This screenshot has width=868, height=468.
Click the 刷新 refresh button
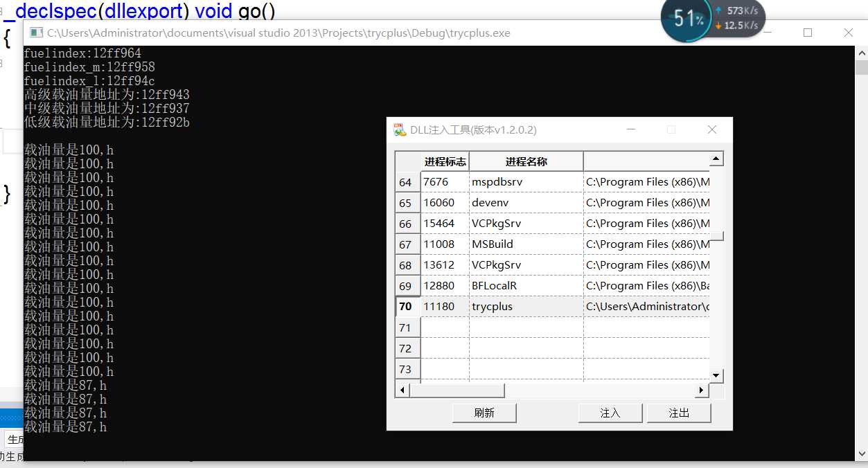pos(484,413)
